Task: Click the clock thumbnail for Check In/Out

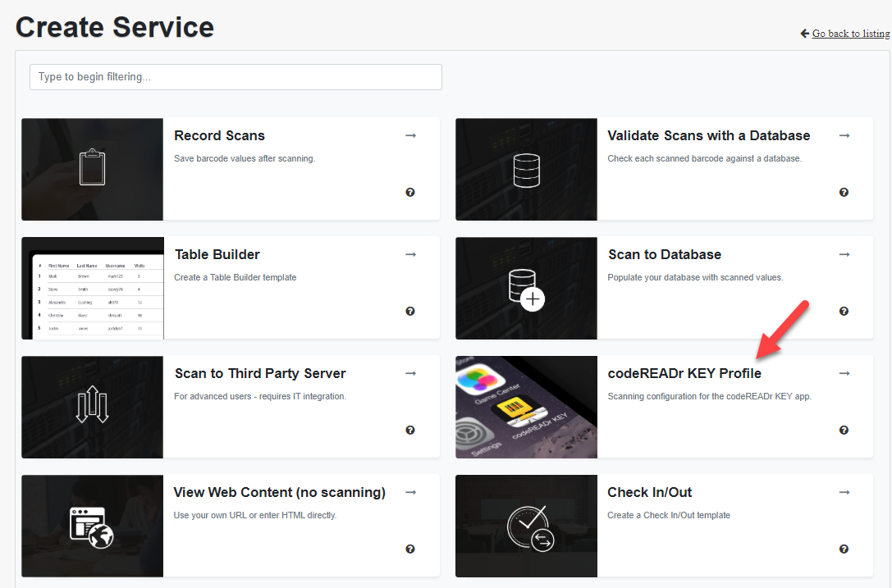Action: (x=526, y=526)
